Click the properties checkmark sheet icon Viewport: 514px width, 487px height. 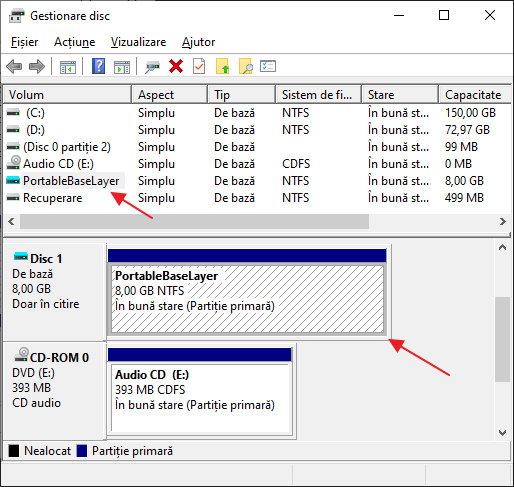199,66
